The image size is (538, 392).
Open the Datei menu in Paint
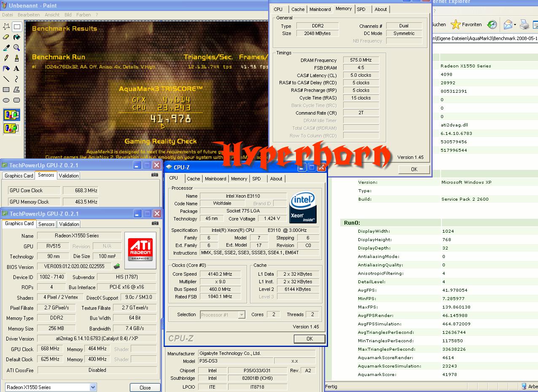coord(8,15)
